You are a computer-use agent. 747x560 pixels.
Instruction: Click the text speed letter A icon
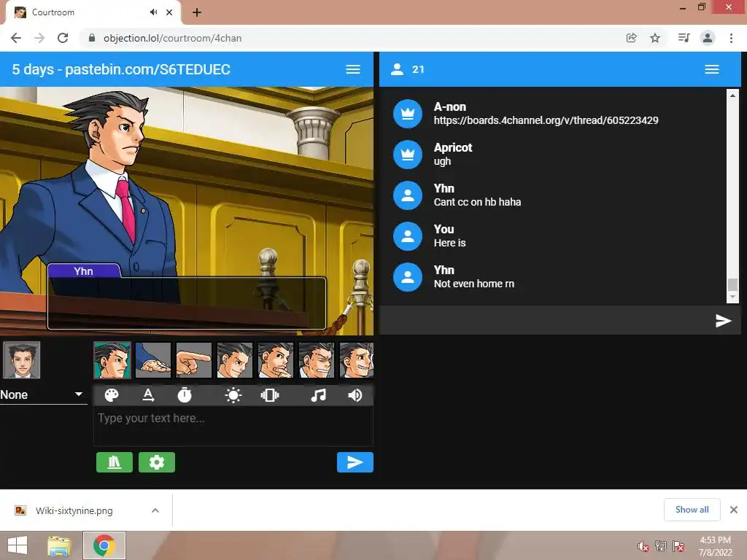click(148, 395)
